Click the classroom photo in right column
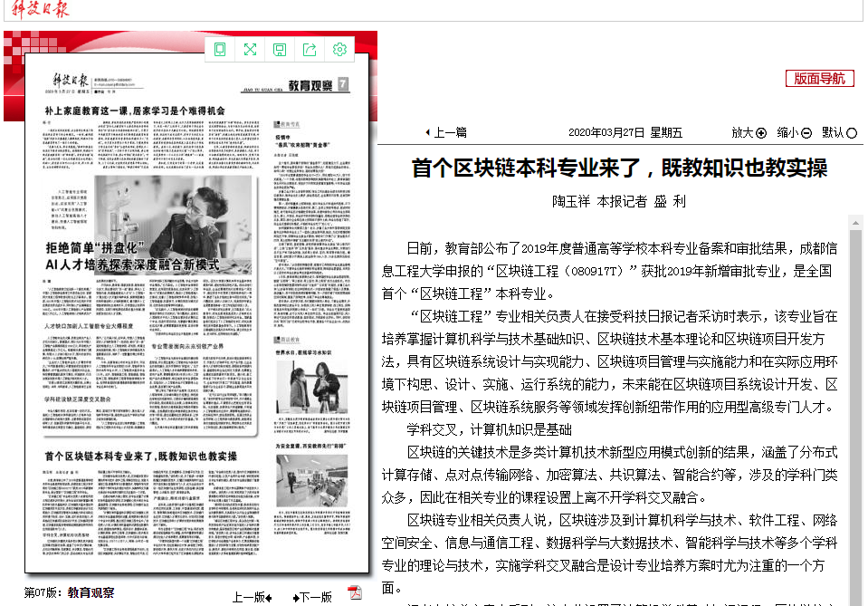This screenshot has width=868, height=606. click(x=312, y=481)
